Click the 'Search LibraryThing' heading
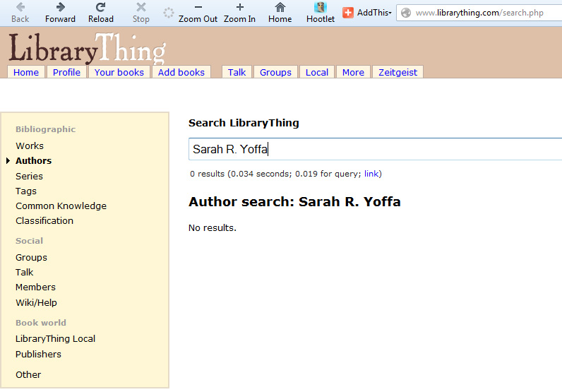This screenshot has width=562, height=392. [x=244, y=123]
